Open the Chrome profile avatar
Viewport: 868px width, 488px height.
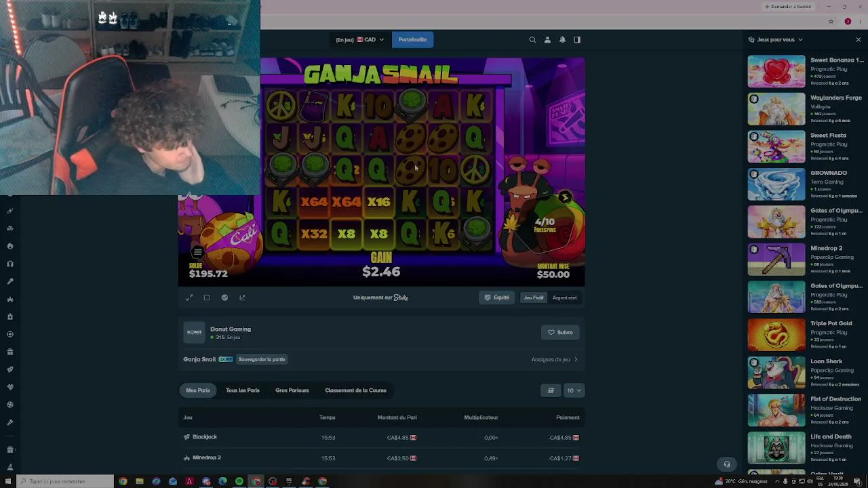848,22
